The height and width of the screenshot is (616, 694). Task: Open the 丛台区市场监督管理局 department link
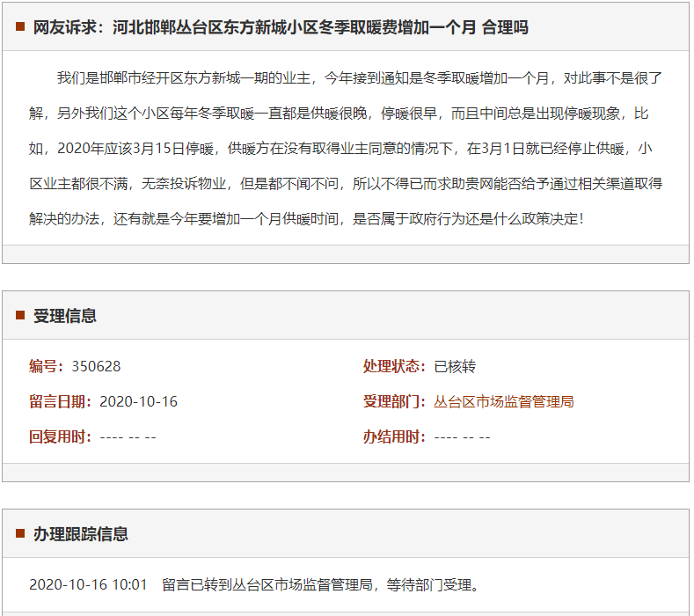[x=503, y=401]
